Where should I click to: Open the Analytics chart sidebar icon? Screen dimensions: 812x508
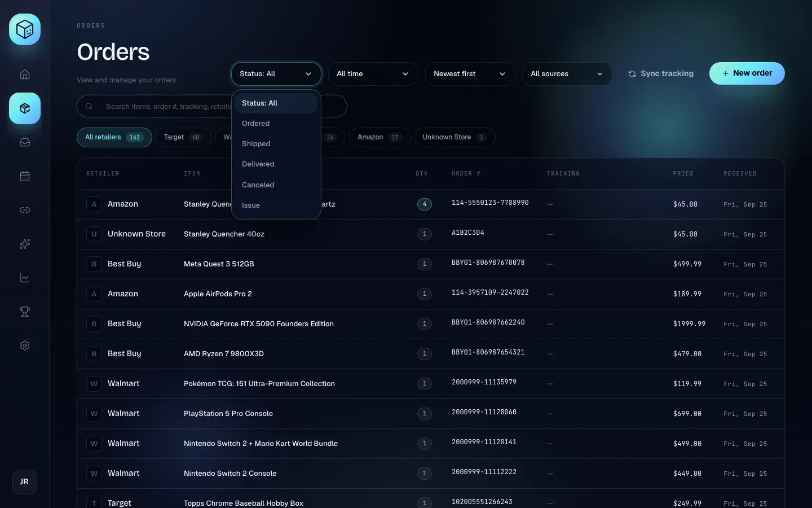coord(25,278)
